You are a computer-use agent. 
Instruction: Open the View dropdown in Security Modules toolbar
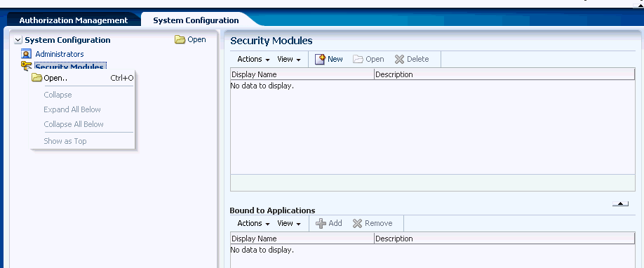tap(289, 59)
